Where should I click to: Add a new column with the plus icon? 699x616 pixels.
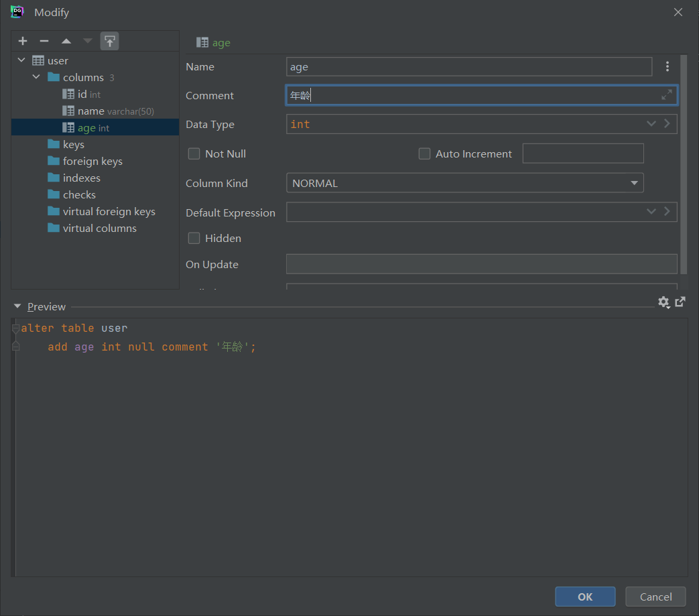click(x=22, y=40)
